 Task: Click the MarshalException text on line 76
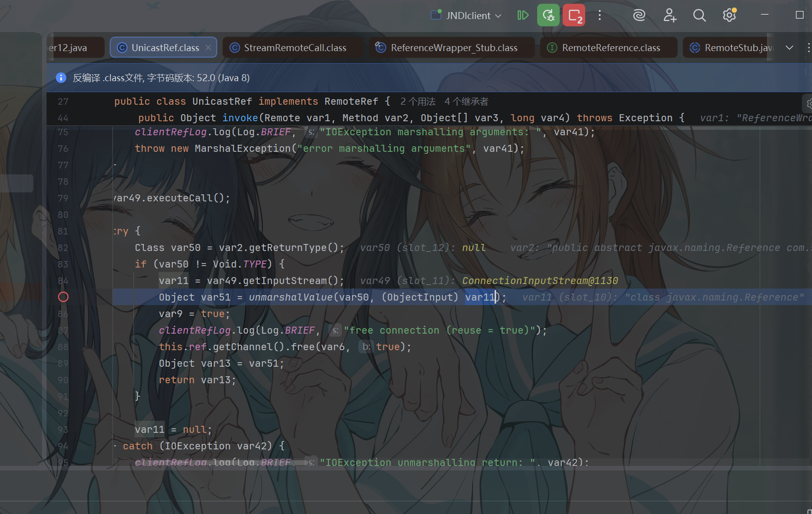pos(243,148)
